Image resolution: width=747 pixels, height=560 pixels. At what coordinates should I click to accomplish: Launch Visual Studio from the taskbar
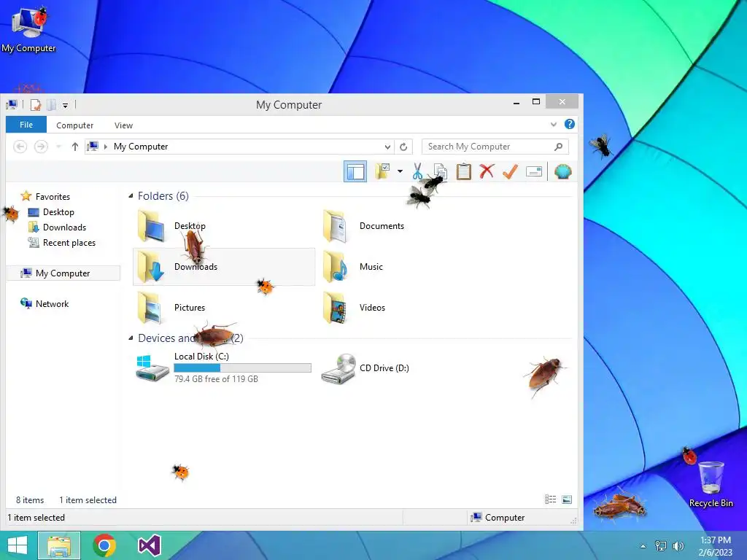pos(149,545)
